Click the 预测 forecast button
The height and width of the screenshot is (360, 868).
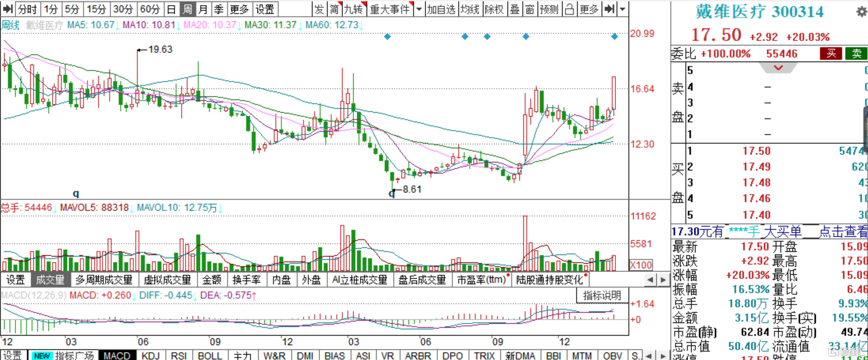(549, 9)
